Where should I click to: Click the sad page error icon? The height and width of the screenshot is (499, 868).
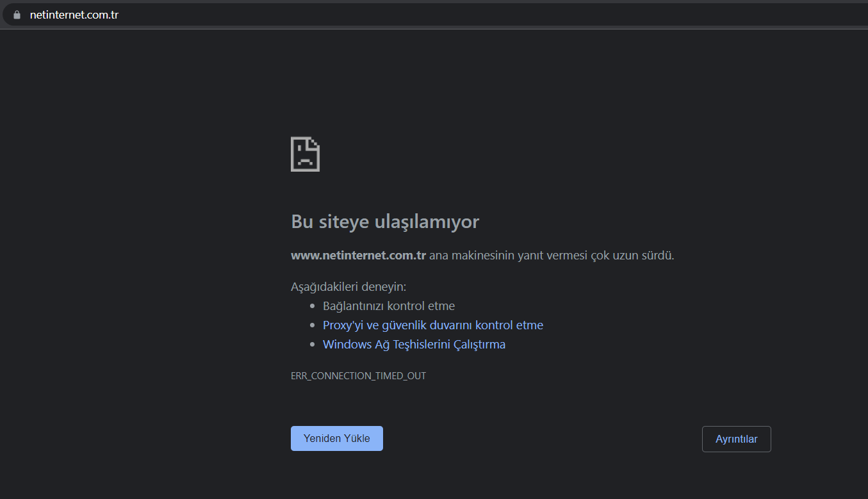click(x=305, y=154)
